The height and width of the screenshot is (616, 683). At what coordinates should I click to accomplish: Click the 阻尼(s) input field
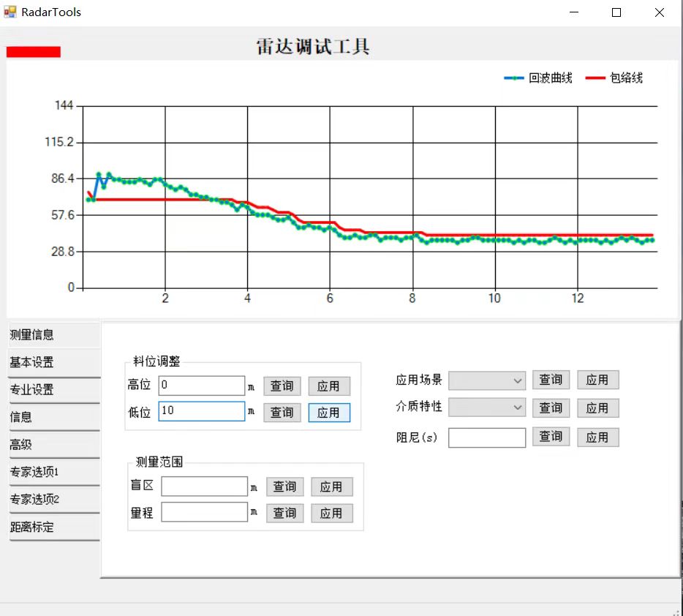pos(486,437)
